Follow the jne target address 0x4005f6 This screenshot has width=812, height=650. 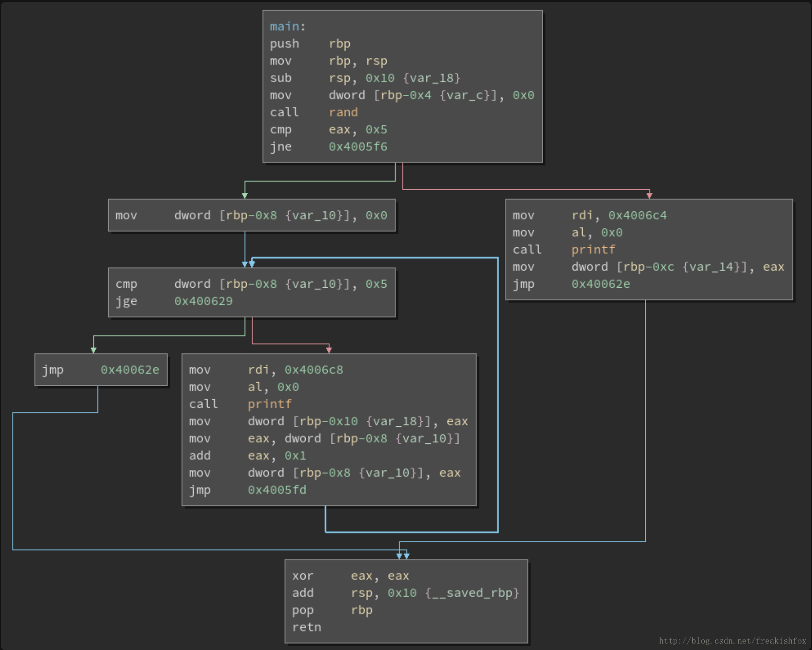358,147
